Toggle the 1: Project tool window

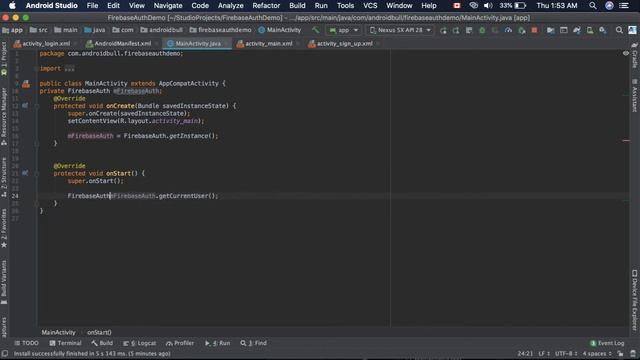(4, 59)
